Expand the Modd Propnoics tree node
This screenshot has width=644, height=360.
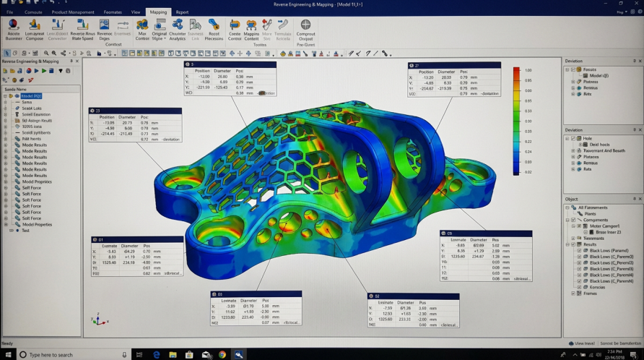click(x=6, y=181)
